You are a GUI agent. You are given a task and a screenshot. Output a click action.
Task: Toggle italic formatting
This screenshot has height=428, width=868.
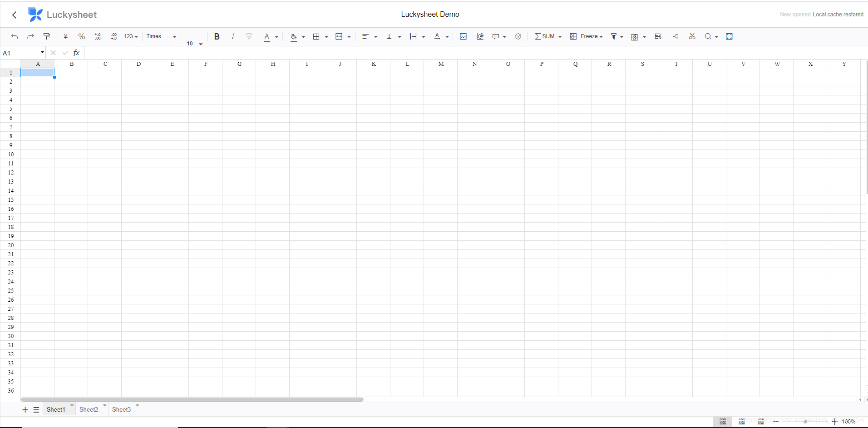[x=233, y=36]
